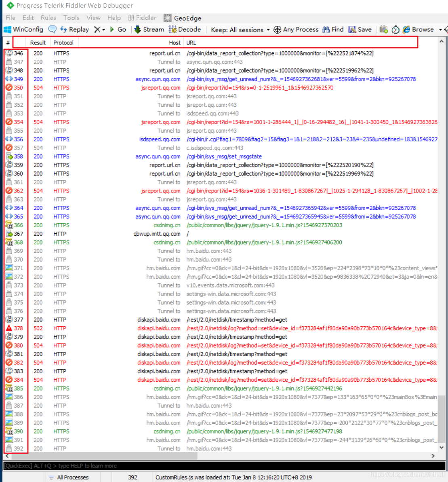Click the Go resume button
The image size is (448, 482).
tap(118, 30)
